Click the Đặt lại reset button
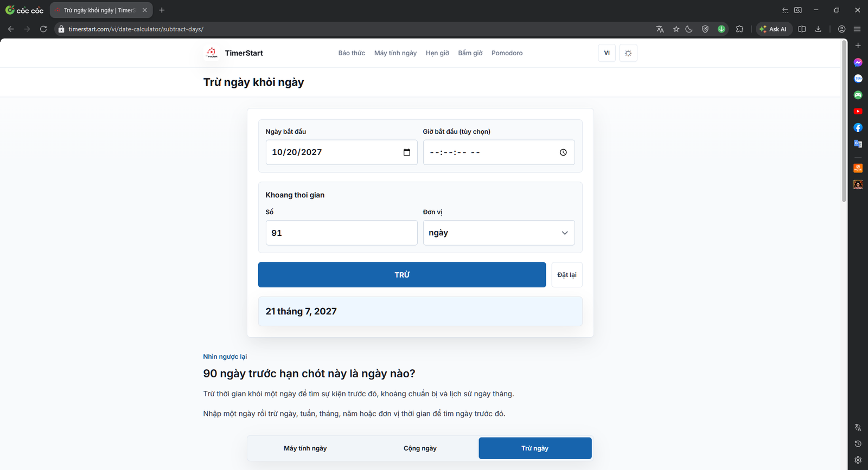The image size is (868, 470). [x=567, y=275]
